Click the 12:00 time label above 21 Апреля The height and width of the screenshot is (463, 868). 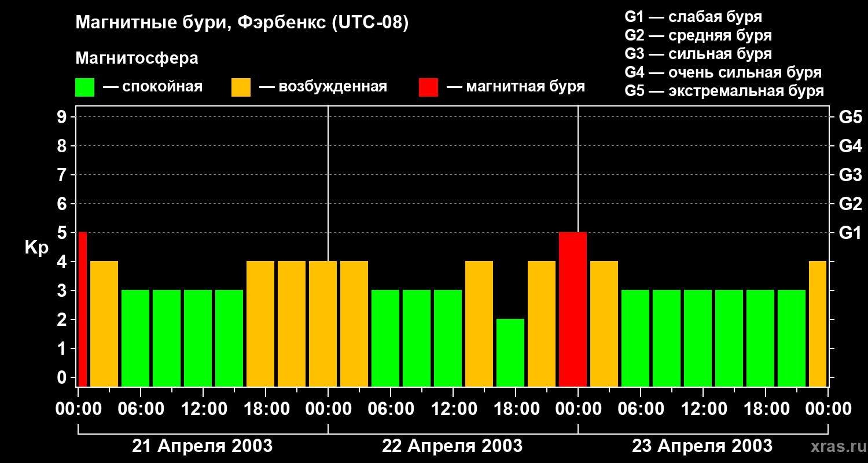(203, 409)
